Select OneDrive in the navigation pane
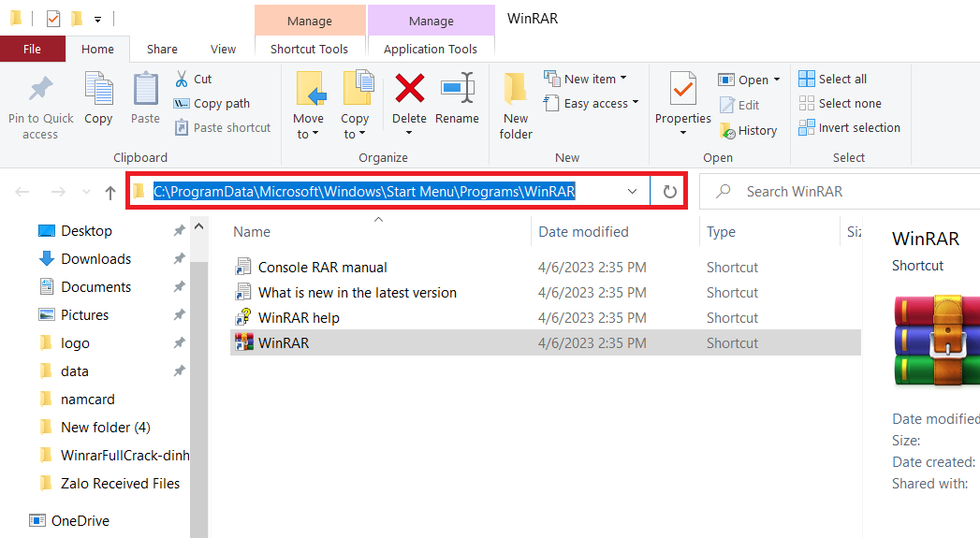Screen dimensions: 980x538 pyautogui.click(x=80, y=520)
